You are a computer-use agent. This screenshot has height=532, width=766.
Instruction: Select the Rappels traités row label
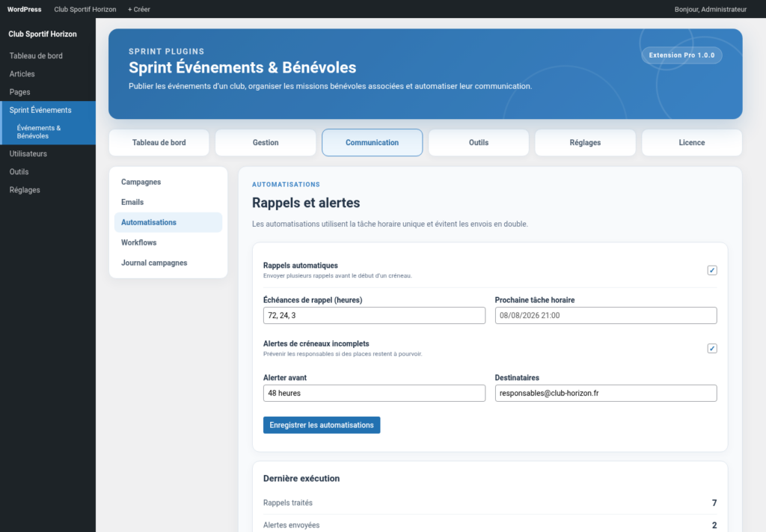tap(288, 503)
